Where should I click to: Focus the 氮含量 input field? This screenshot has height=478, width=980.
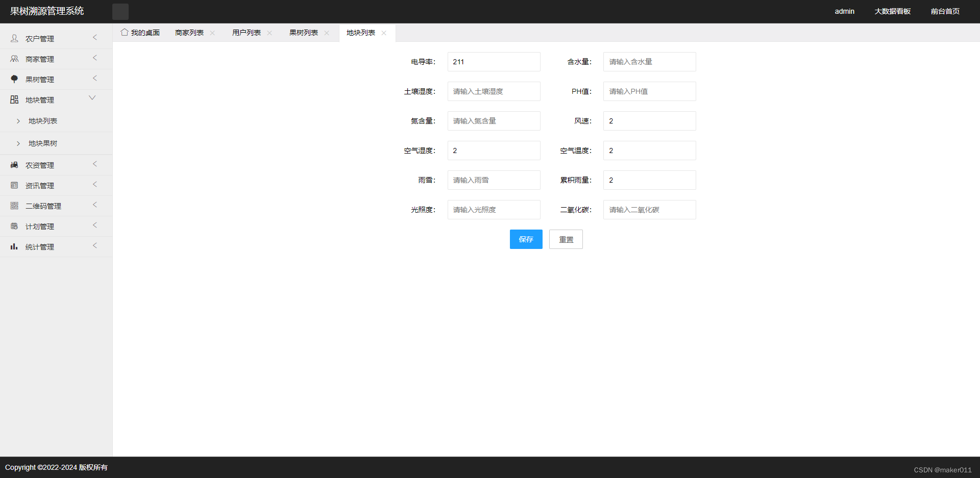[x=494, y=121]
